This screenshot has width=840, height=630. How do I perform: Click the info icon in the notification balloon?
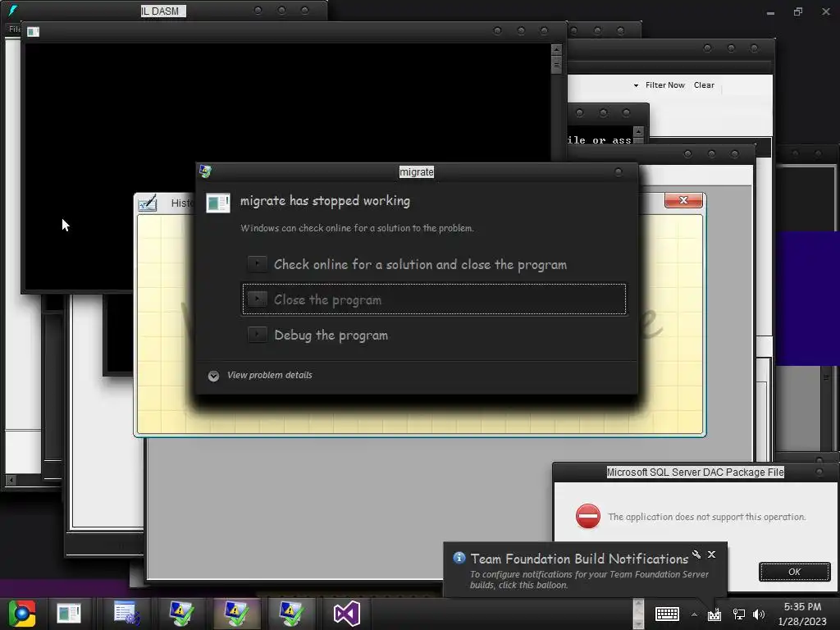click(x=459, y=558)
